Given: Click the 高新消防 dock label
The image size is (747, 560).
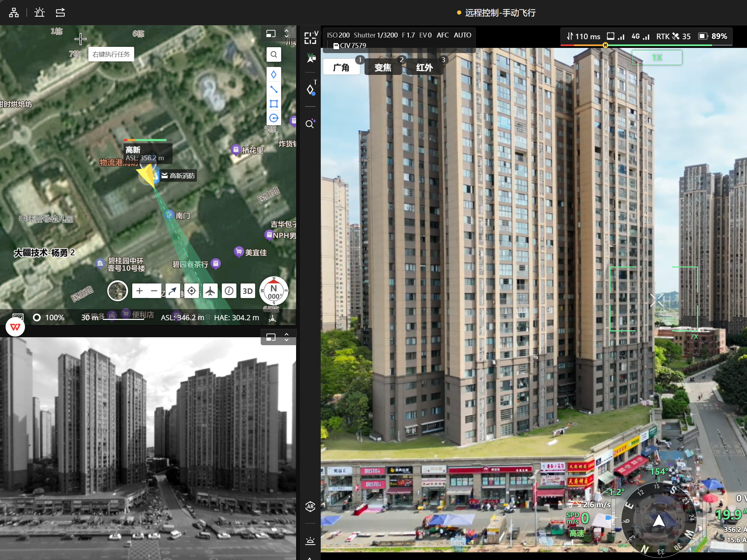Looking at the screenshot, I should 179,176.
